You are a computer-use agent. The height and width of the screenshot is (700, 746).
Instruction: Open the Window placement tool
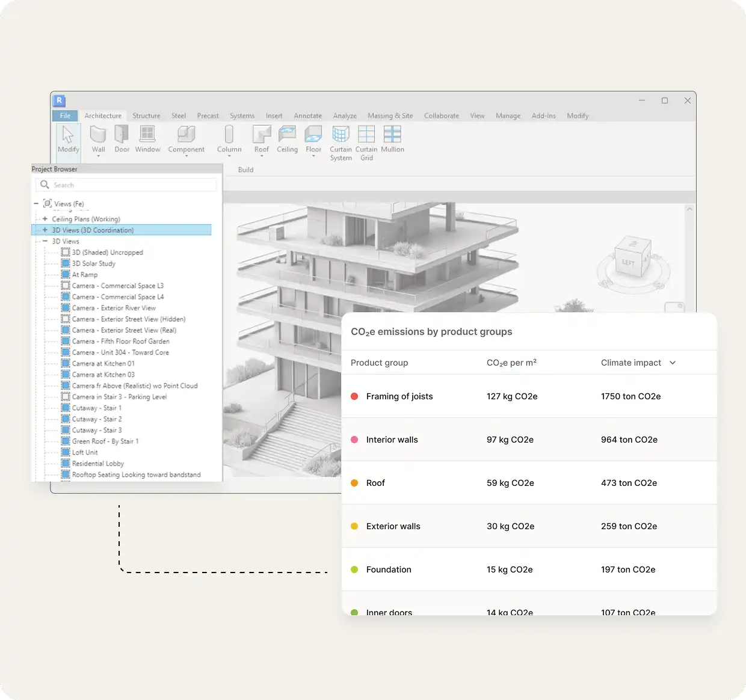click(147, 140)
